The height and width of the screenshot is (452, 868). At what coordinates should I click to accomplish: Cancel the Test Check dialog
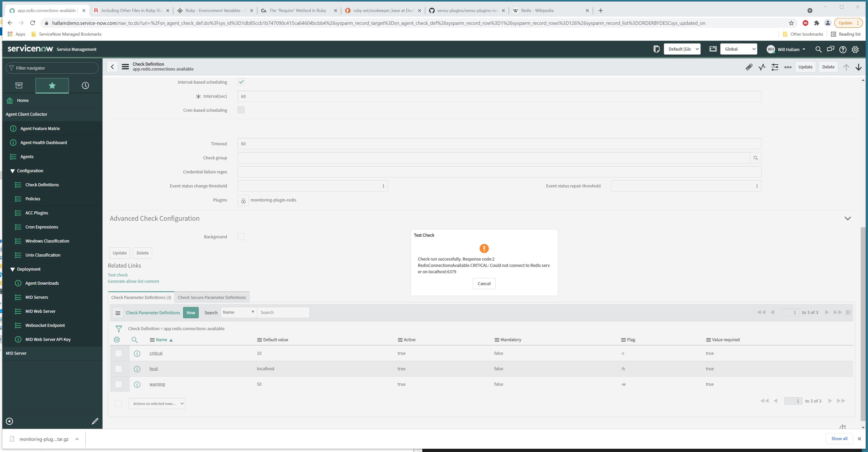(484, 283)
